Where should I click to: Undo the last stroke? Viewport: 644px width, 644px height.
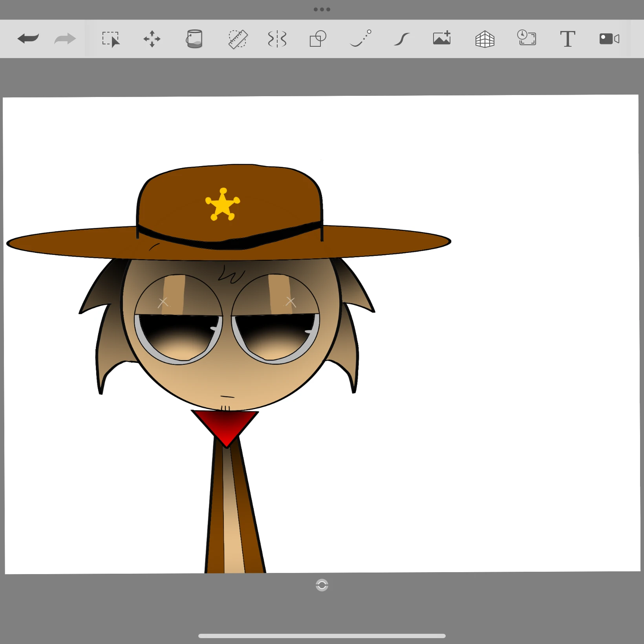pos(28,38)
